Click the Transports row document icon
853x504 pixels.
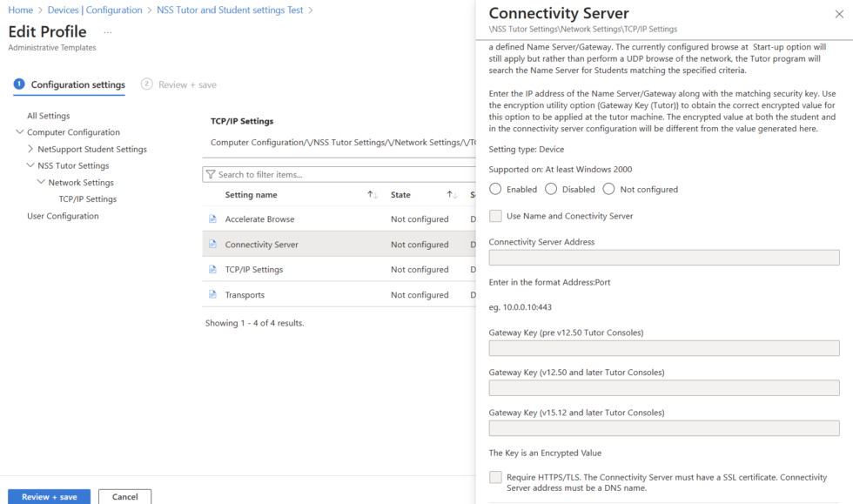click(212, 294)
